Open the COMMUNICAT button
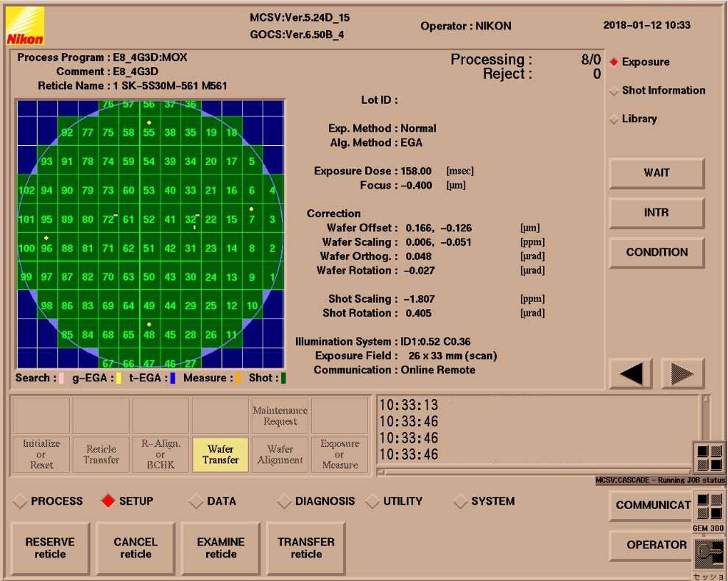This screenshot has width=728, height=581. (x=651, y=505)
